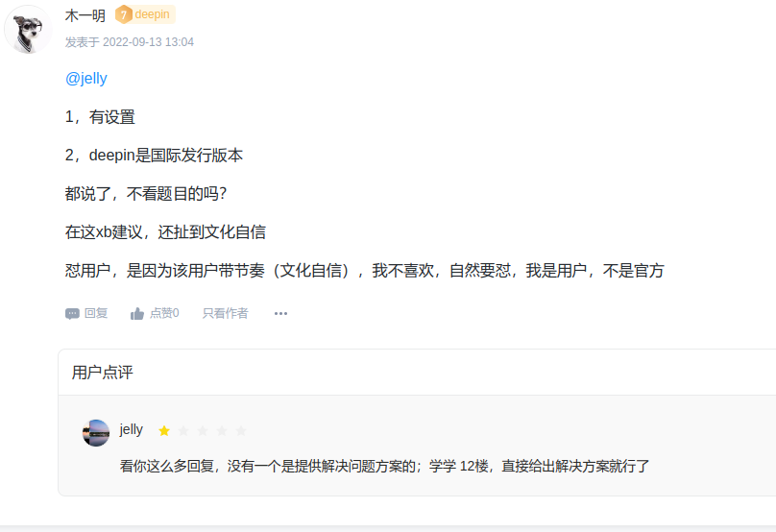The height and width of the screenshot is (532, 776).
Task: Click the reply speech bubble icon
Action: [x=72, y=313]
